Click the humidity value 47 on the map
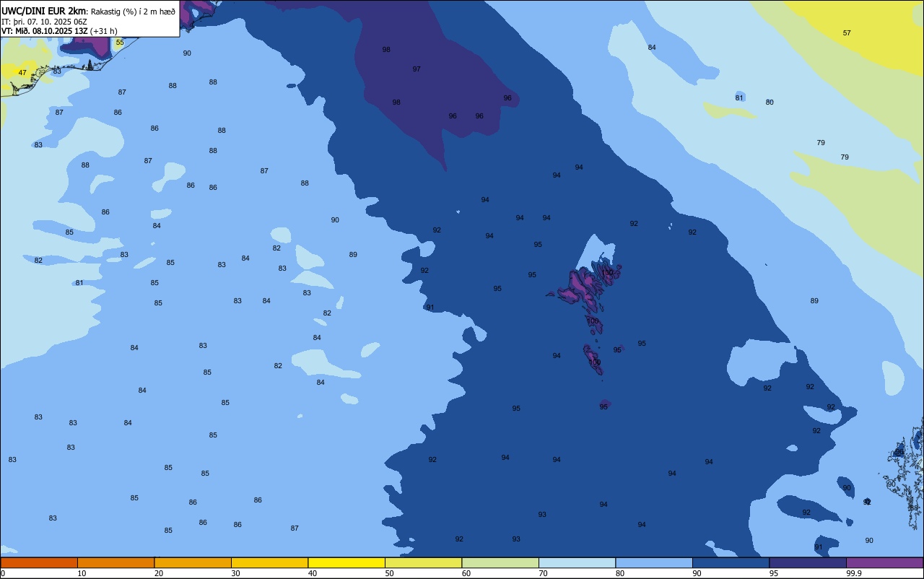924x579 pixels. (x=22, y=73)
